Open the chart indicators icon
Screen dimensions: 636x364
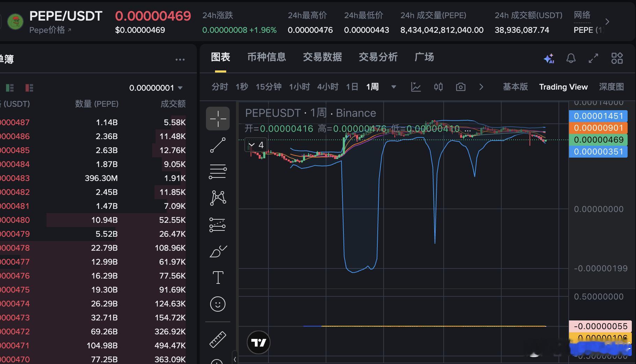(x=416, y=87)
